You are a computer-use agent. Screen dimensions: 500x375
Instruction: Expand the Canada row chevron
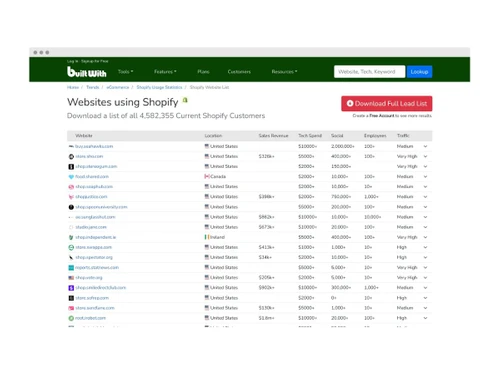tap(425, 177)
